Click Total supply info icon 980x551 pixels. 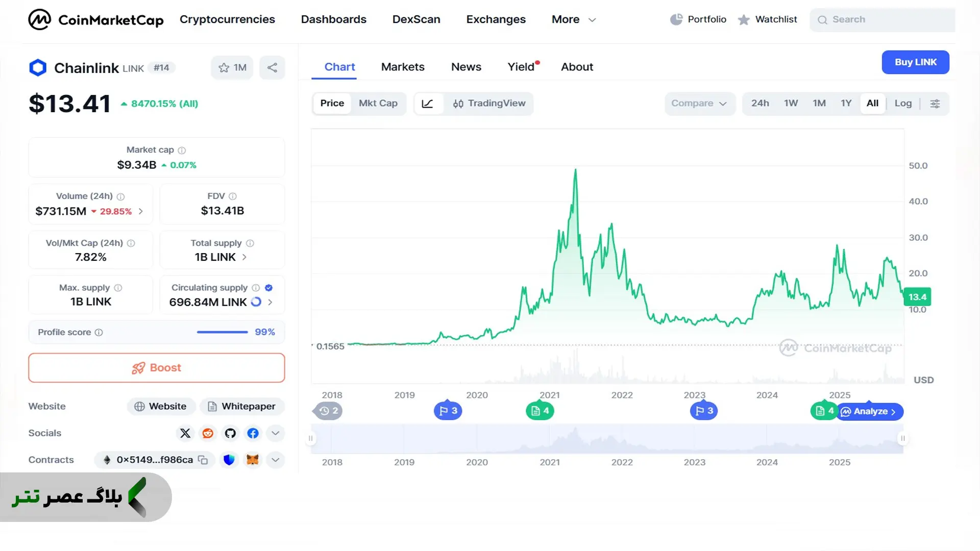(250, 243)
